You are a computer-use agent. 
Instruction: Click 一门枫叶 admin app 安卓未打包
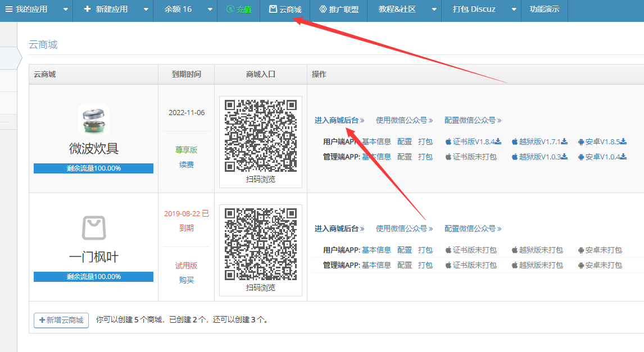(x=600, y=265)
